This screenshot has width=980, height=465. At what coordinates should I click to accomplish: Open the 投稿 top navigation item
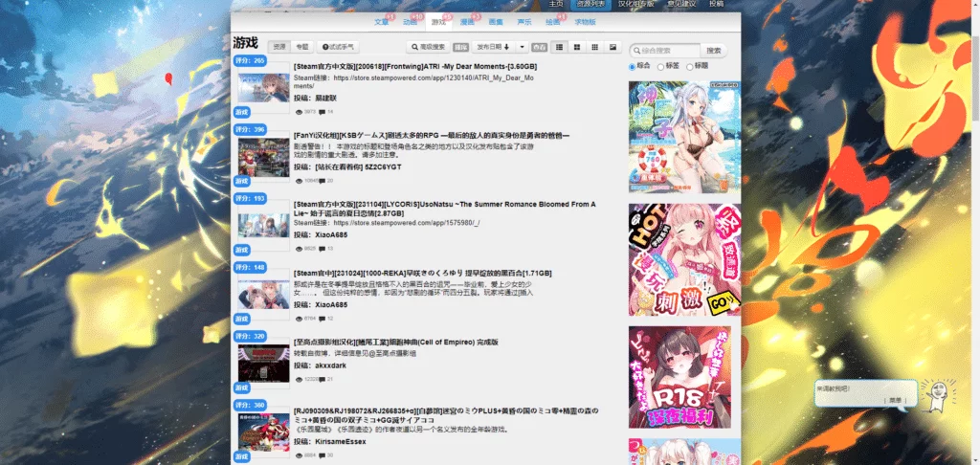(x=716, y=4)
